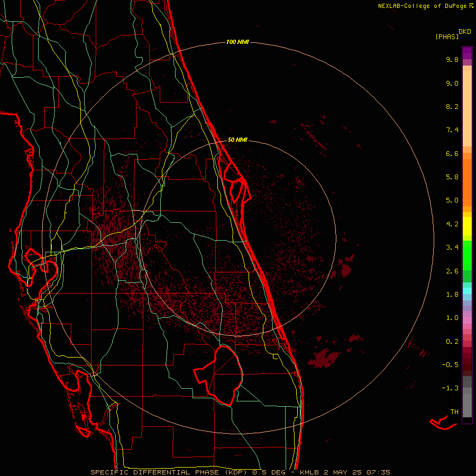Pick the bright yellow color bar segment
476x476 pixels.
(x=467, y=226)
